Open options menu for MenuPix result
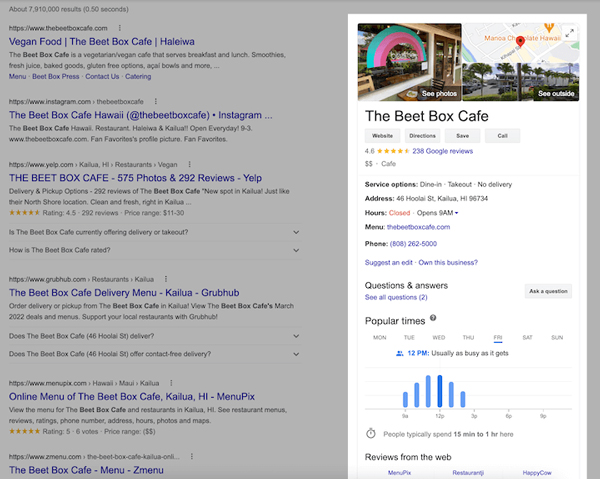The width and height of the screenshot is (600, 479). pyautogui.click(x=171, y=383)
